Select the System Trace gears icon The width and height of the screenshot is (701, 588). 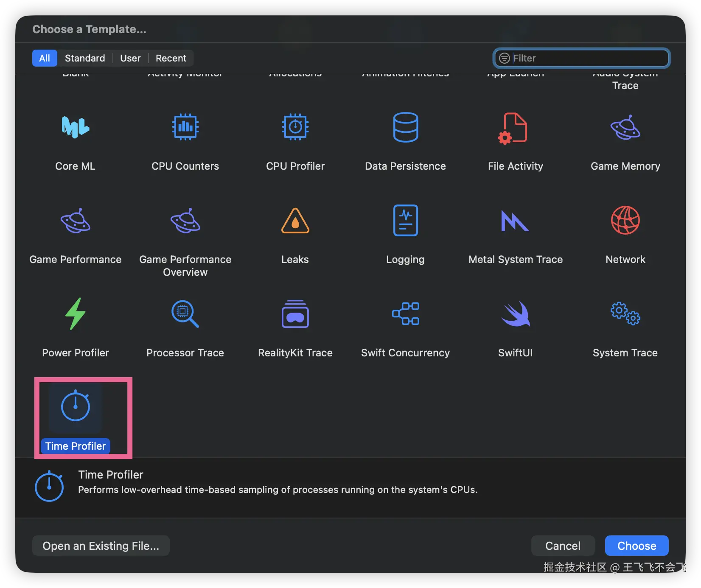click(x=625, y=314)
